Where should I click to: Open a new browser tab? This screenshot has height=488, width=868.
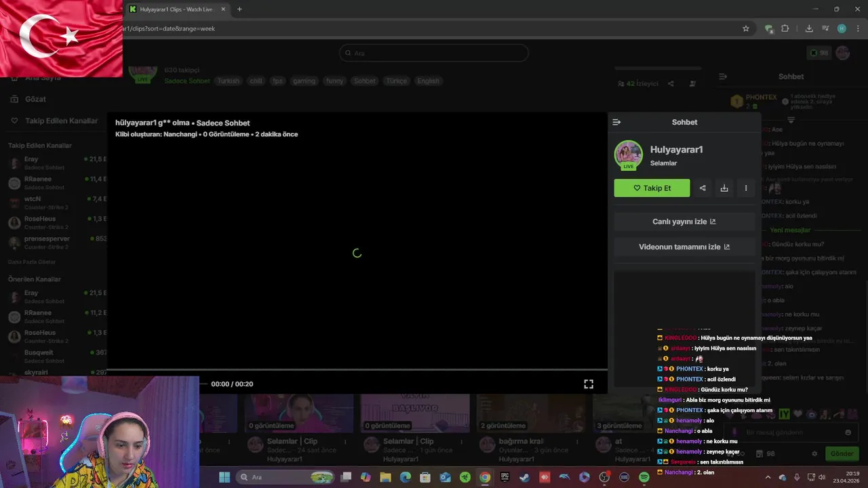click(x=239, y=9)
